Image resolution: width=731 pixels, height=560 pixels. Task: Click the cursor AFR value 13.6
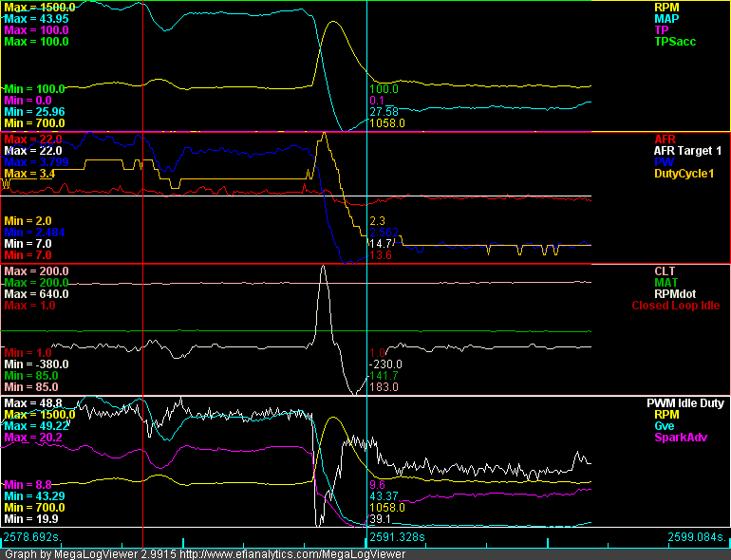click(x=381, y=255)
